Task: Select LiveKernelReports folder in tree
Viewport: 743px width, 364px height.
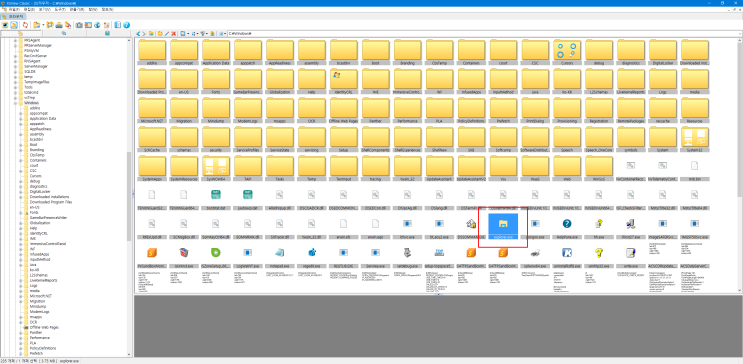Action: coord(44,280)
